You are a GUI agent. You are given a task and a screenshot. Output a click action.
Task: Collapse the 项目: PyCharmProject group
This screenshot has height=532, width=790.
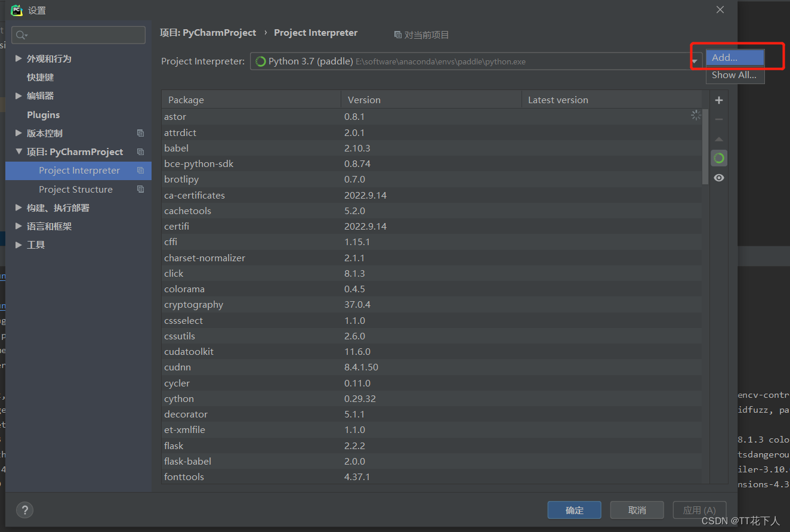click(x=18, y=151)
